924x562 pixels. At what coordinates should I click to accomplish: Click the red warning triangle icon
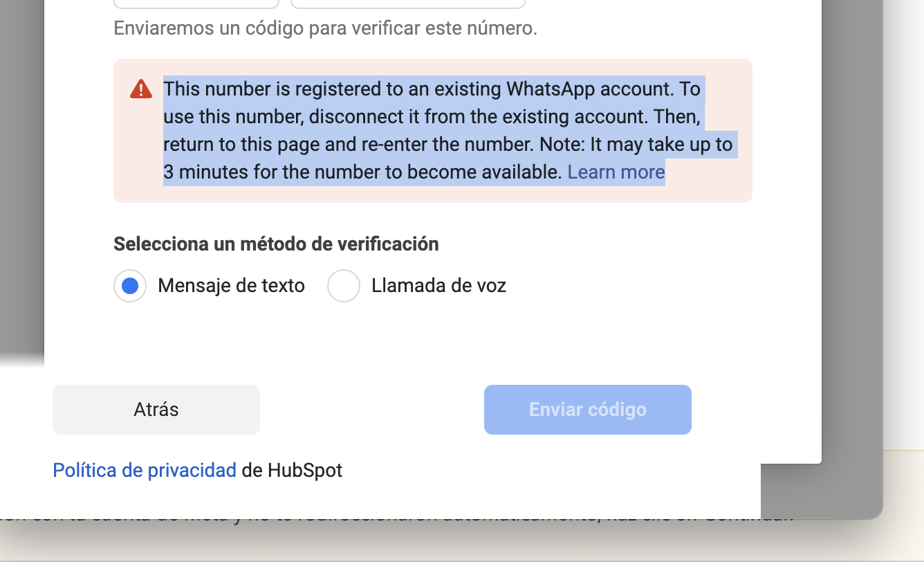point(140,89)
